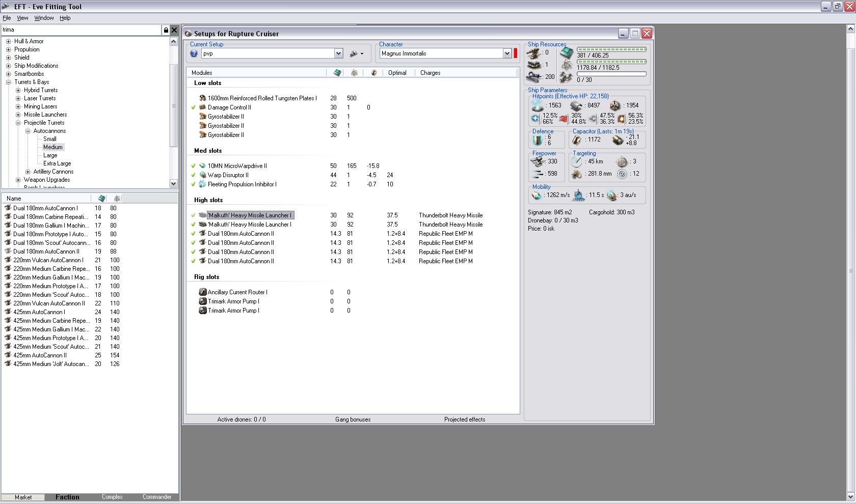Click the Ancillary Current Router I rig icon
The image size is (856, 504).
coord(202,292)
